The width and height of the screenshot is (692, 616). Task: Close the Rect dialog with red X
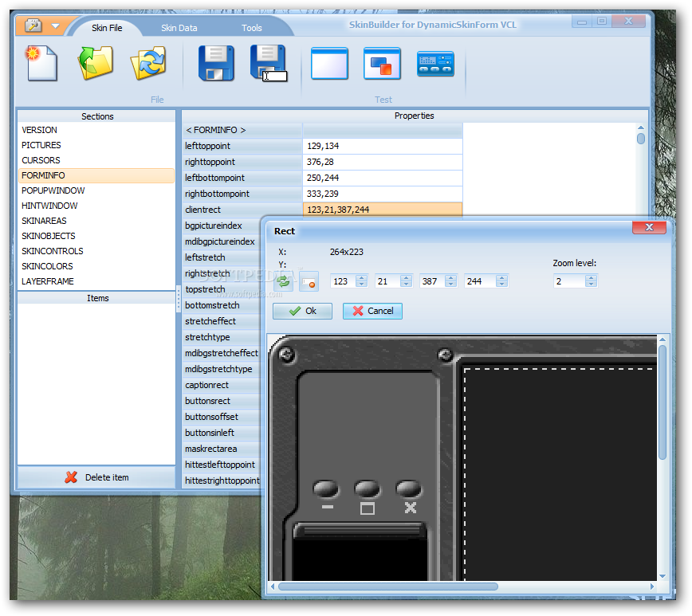649,227
